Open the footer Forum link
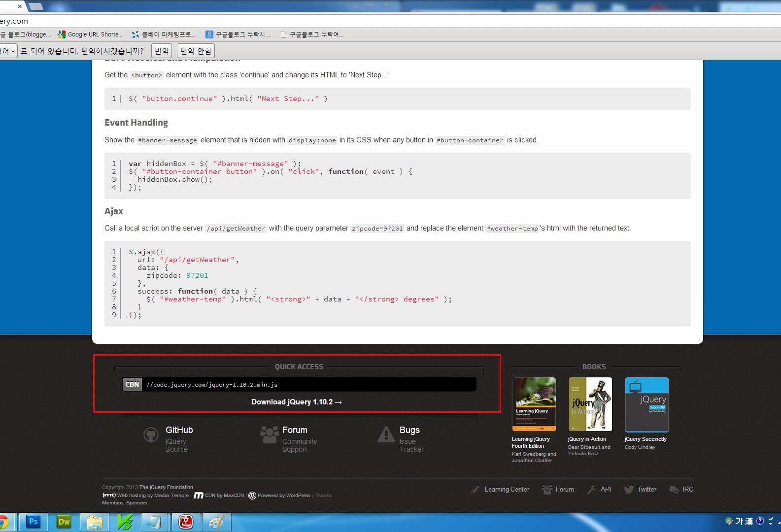781x532 pixels. point(565,489)
